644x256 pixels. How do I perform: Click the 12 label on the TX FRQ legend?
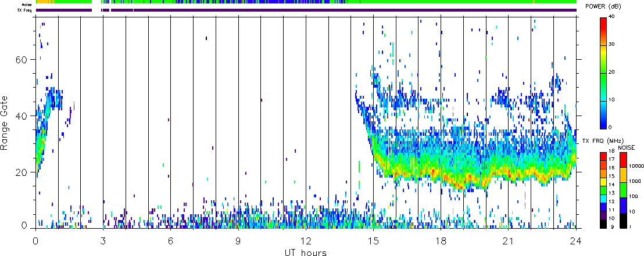coord(611,201)
